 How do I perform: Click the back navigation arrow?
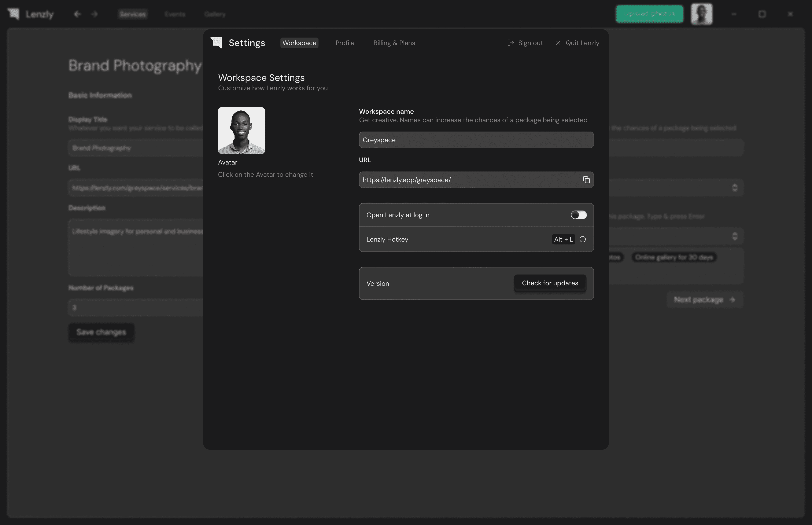77,14
